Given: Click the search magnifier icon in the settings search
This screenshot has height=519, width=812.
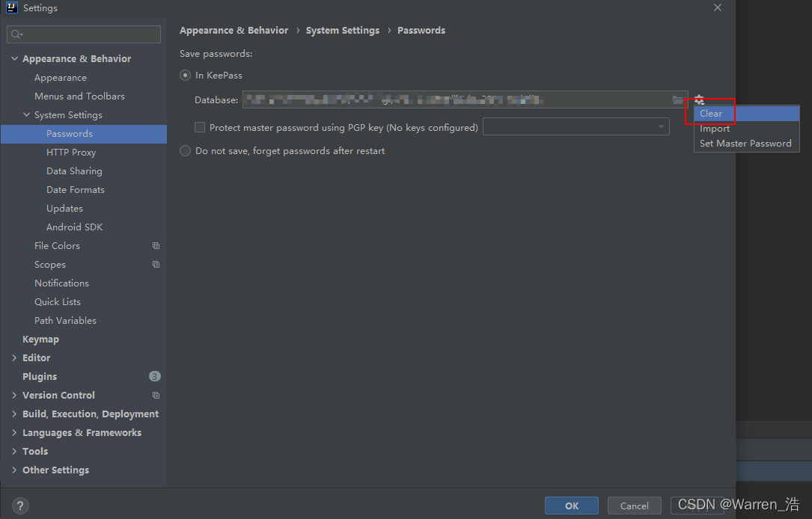Looking at the screenshot, I should 16,34.
